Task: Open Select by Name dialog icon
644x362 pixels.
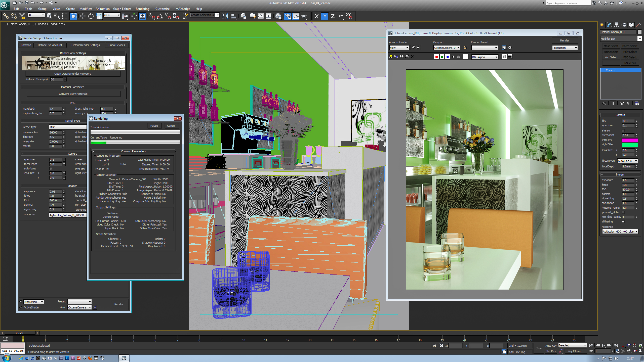Action: tap(57, 16)
